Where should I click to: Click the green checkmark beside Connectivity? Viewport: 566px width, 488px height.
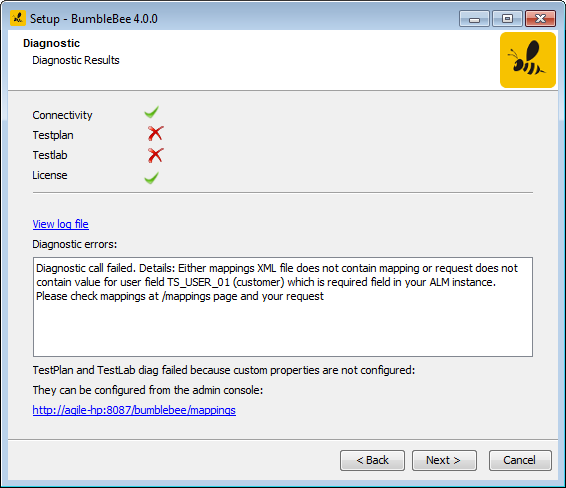[x=152, y=112]
